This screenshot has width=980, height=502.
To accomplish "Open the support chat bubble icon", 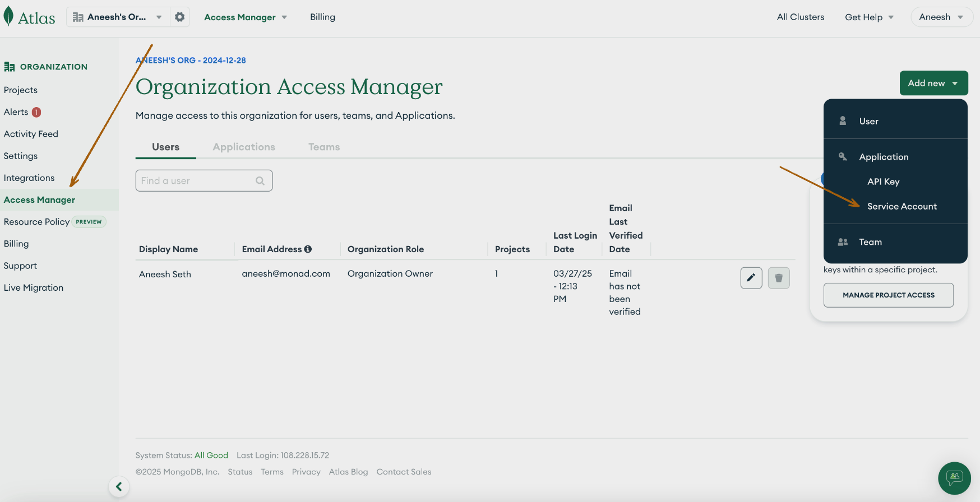I will point(954,478).
